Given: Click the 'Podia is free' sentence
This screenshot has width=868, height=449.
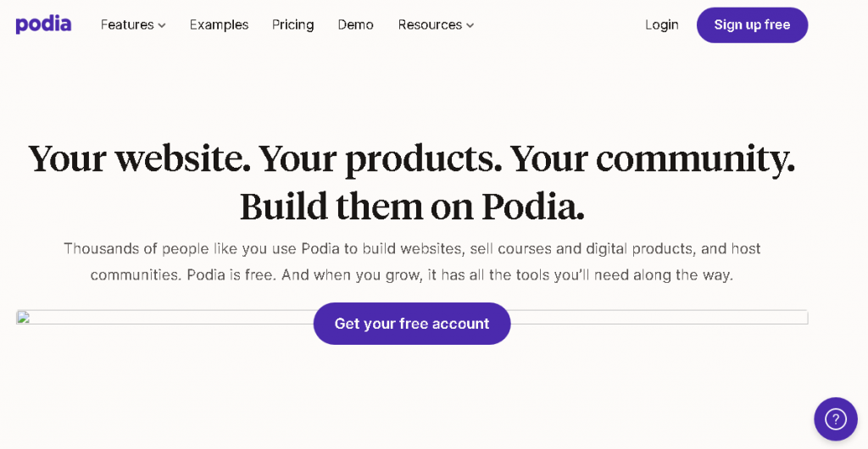Looking at the screenshot, I should pyautogui.click(x=231, y=274).
